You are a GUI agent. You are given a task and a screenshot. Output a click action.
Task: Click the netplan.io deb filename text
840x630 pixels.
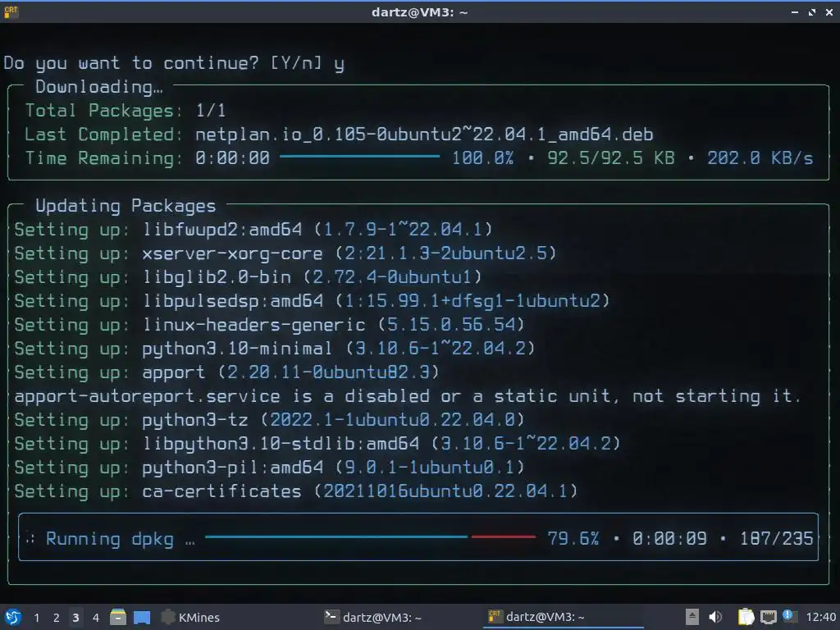pos(424,134)
